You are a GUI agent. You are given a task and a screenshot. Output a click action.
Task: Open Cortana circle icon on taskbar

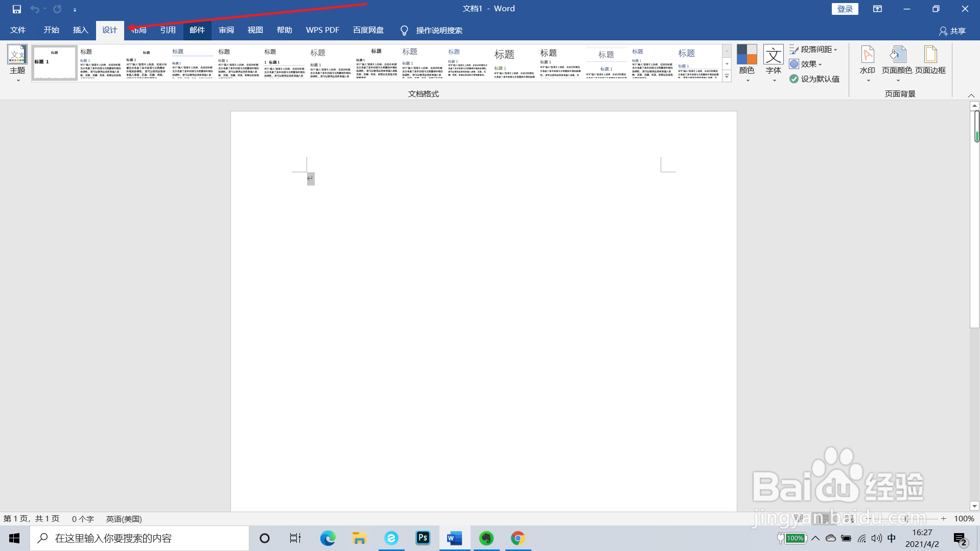[x=265, y=538]
